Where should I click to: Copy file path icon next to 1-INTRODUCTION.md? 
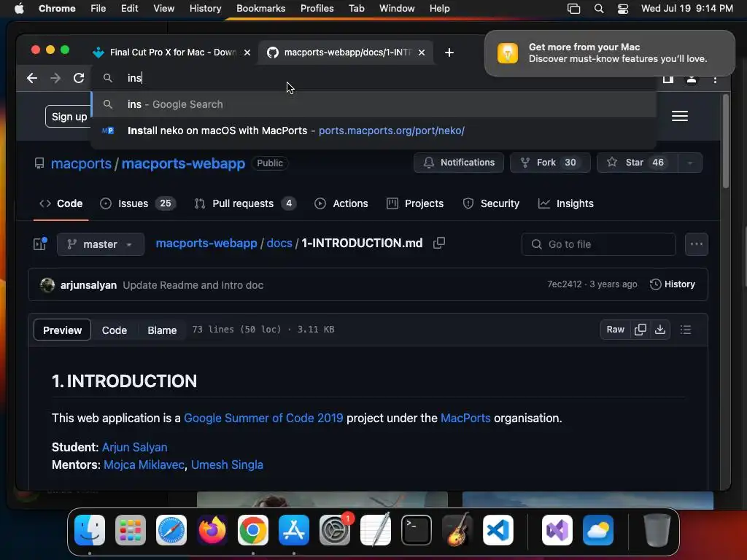coord(438,243)
